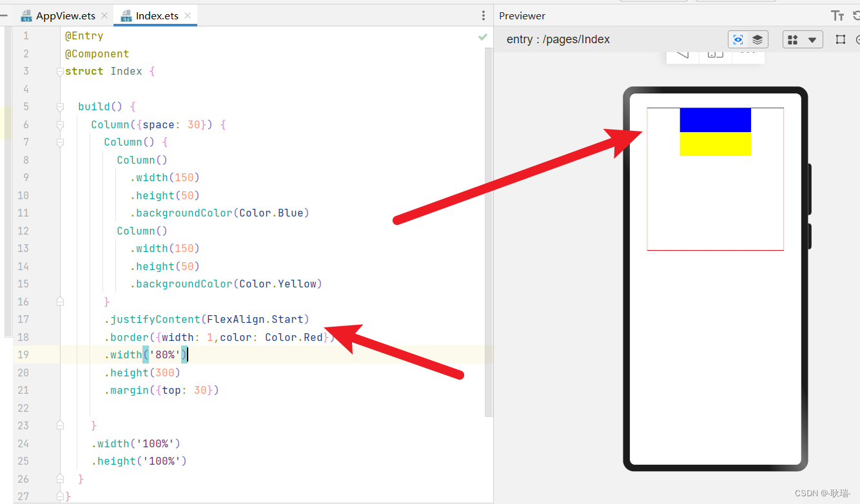Click the multi-device profile grid icon
The image size is (860, 504).
[x=794, y=39]
